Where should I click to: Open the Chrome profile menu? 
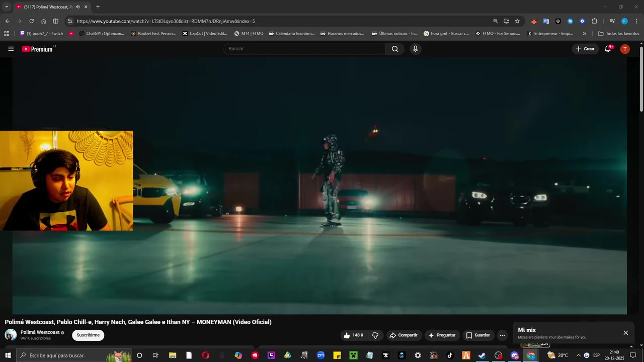(624, 21)
